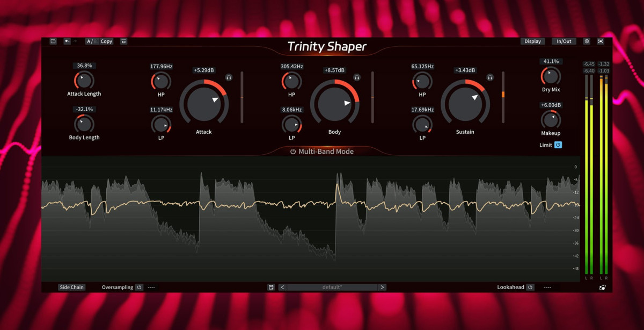Click the large Body gain knob

point(334,103)
